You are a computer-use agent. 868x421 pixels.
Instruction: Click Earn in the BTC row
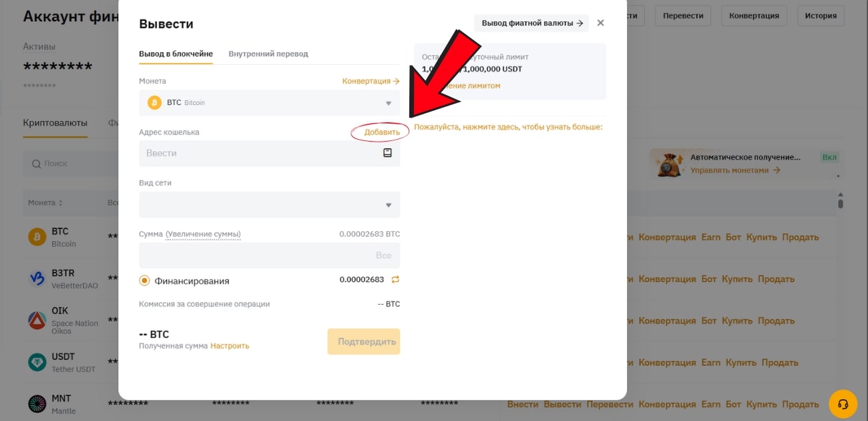(x=711, y=237)
